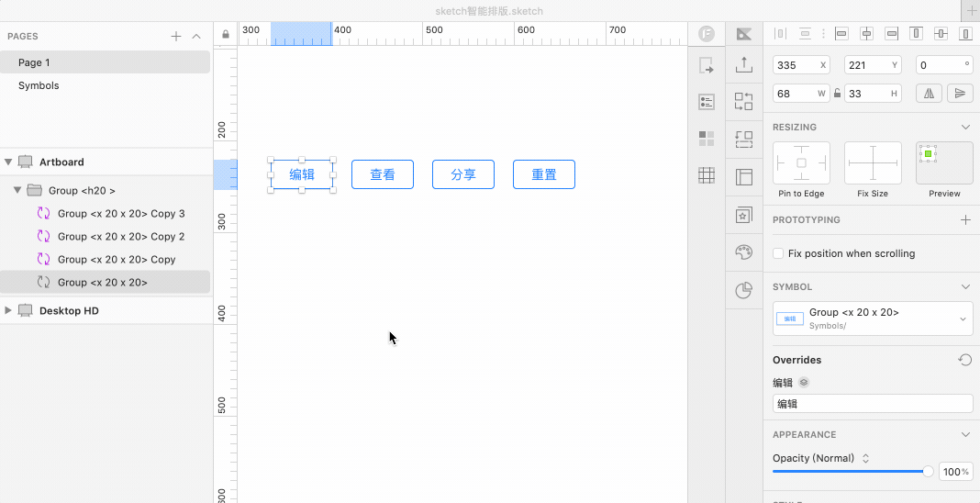Click the 重置 button on canvas
Viewport: 980px width, 503px height.
(x=544, y=174)
